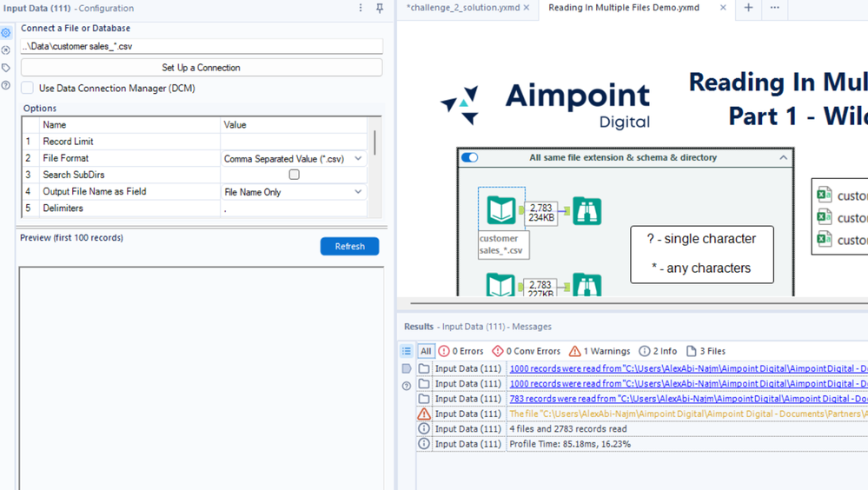Click the yellow file warning message
The image size is (868, 490).
(x=689, y=414)
